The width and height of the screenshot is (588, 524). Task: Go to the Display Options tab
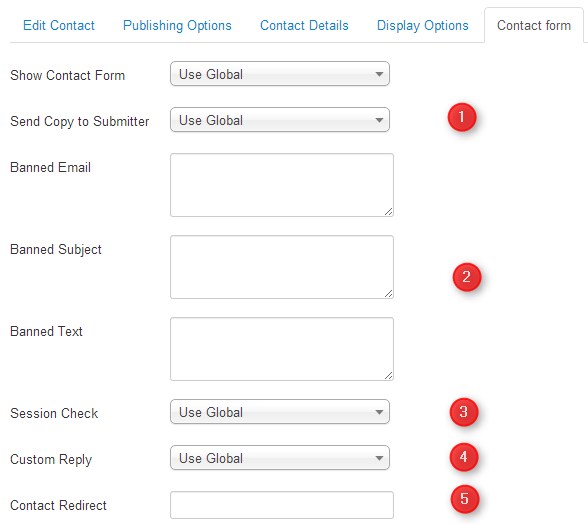point(423,26)
